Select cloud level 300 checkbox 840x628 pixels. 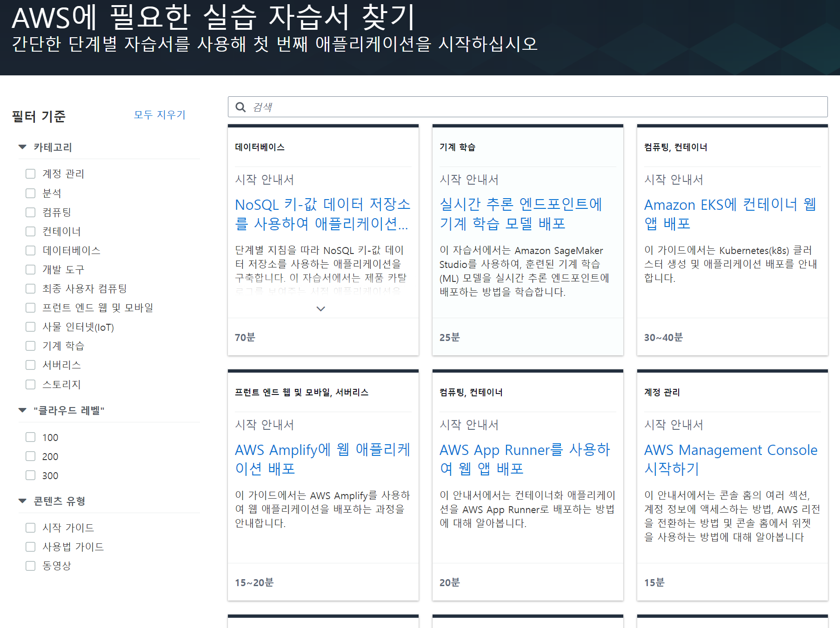click(31, 475)
